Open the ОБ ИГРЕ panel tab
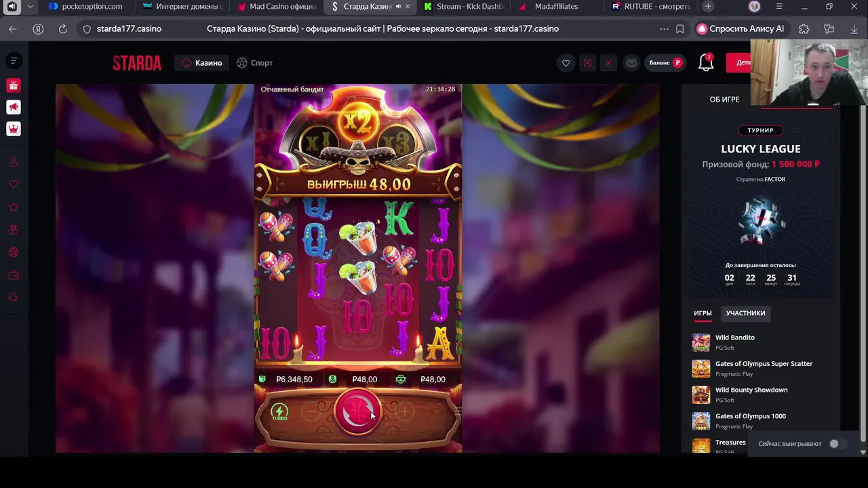The image size is (868, 488). coord(724,100)
